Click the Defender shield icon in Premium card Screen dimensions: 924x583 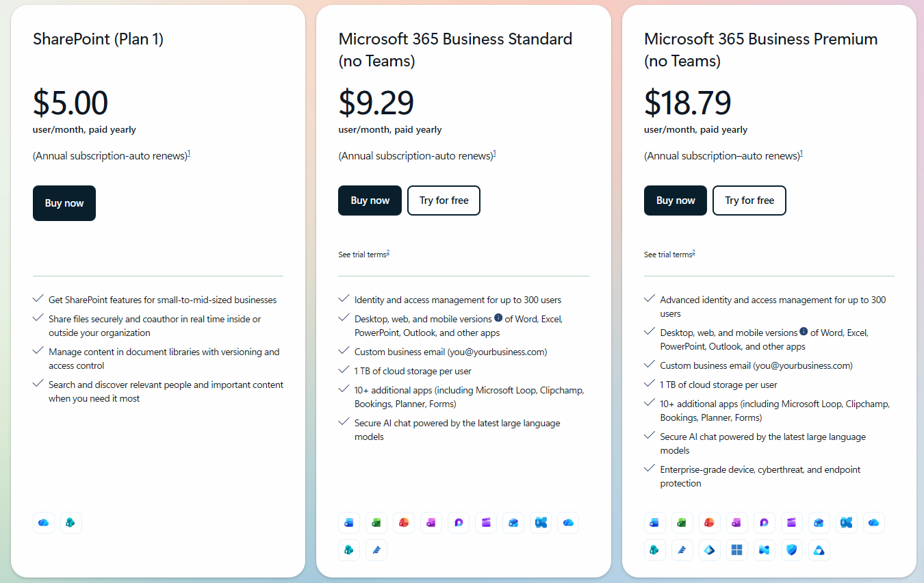click(791, 549)
